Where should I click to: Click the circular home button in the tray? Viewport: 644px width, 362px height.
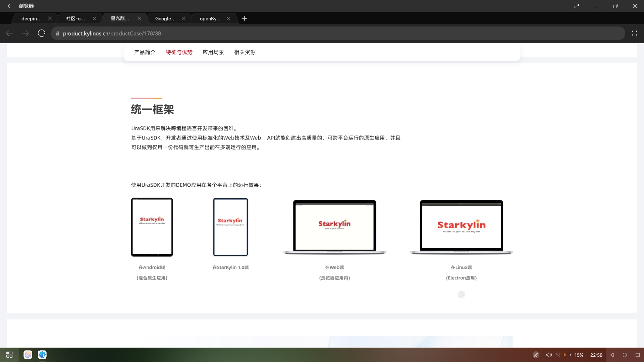pyautogui.click(x=624, y=355)
